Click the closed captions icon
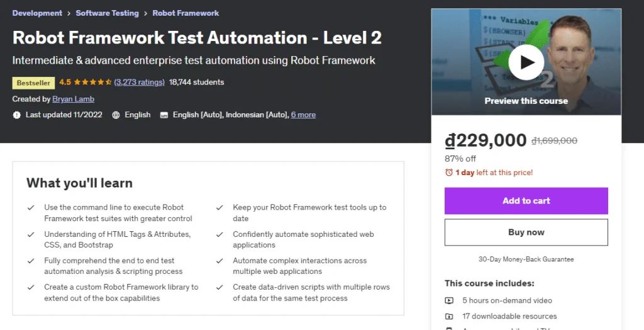The width and height of the screenshot is (644, 330). pos(164,115)
